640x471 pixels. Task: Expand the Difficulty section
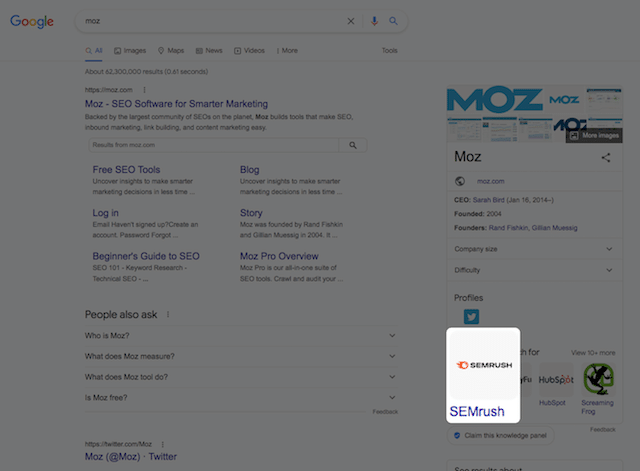[534, 270]
